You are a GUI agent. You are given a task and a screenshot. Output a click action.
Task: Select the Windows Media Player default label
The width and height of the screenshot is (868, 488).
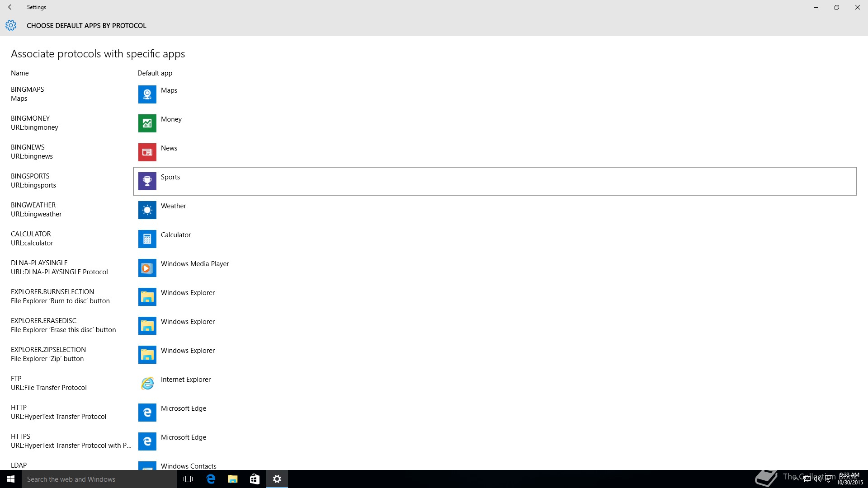point(195,264)
